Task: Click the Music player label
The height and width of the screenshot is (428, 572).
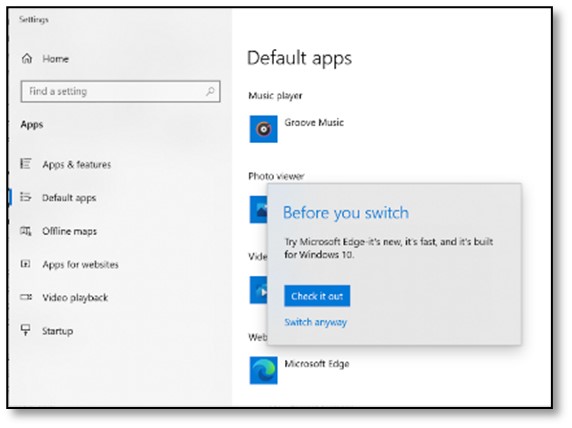Action: coord(275,96)
